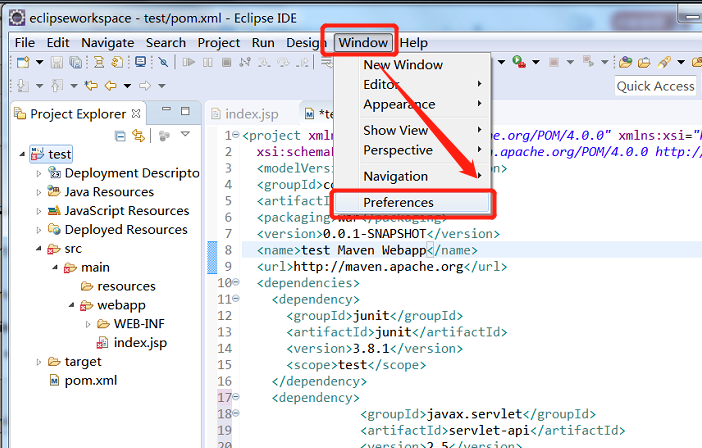
Task: Click Last Edit Location arrow icon
Action: (91, 85)
